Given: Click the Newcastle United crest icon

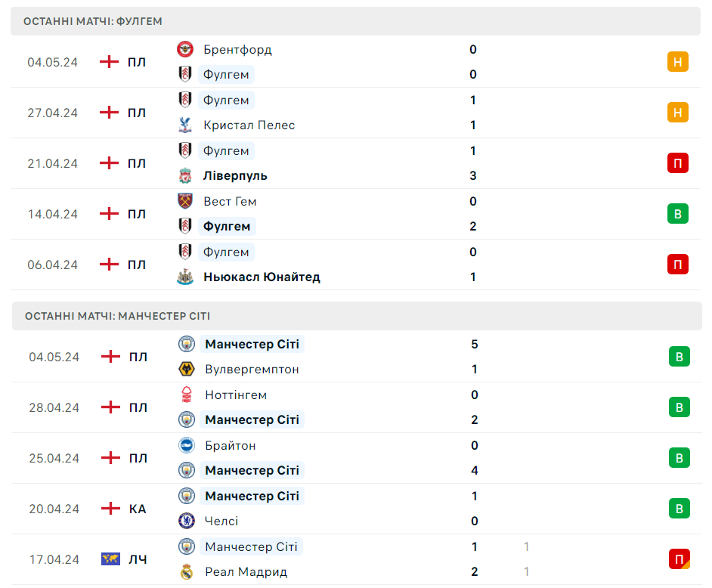Looking at the screenshot, I should click(x=185, y=277).
